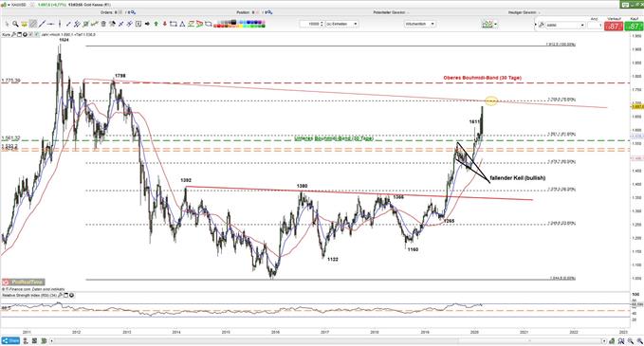
Task: Open the Einheiten units dropdown
Action: point(341,24)
